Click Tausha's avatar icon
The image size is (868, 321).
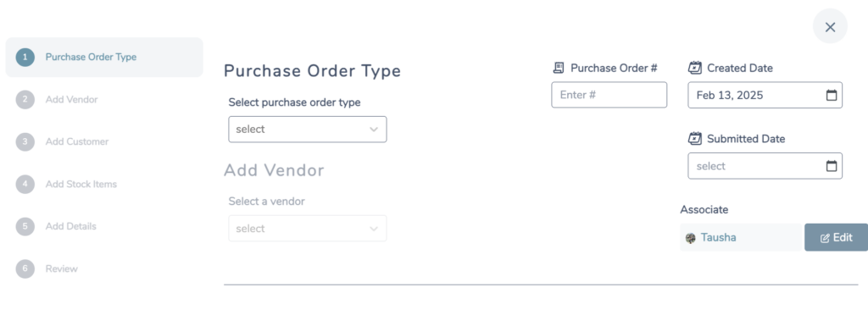pyautogui.click(x=690, y=238)
